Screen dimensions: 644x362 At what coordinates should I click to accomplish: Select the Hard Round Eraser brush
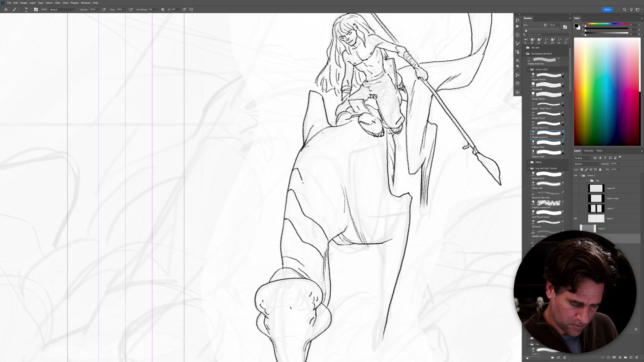click(x=547, y=214)
